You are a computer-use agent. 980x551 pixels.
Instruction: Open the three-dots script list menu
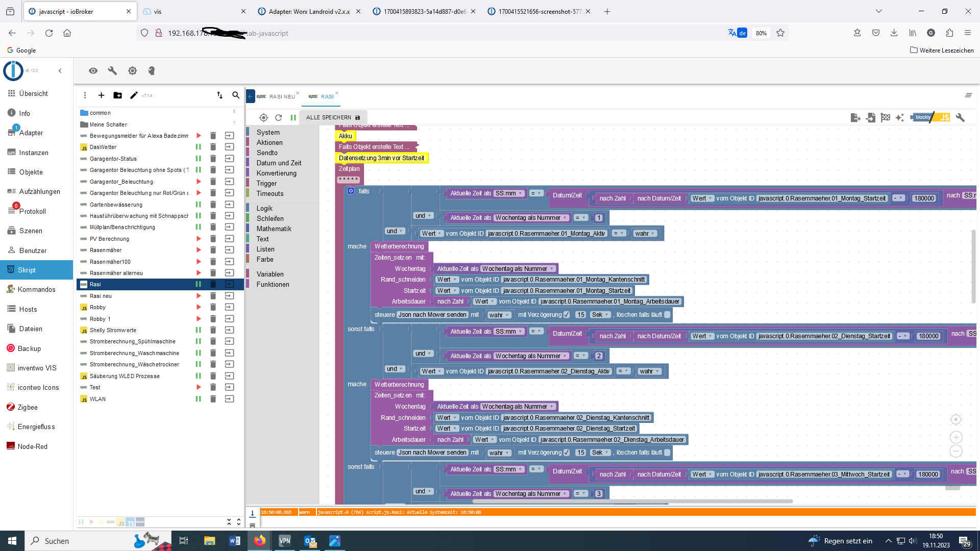[85, 95]
